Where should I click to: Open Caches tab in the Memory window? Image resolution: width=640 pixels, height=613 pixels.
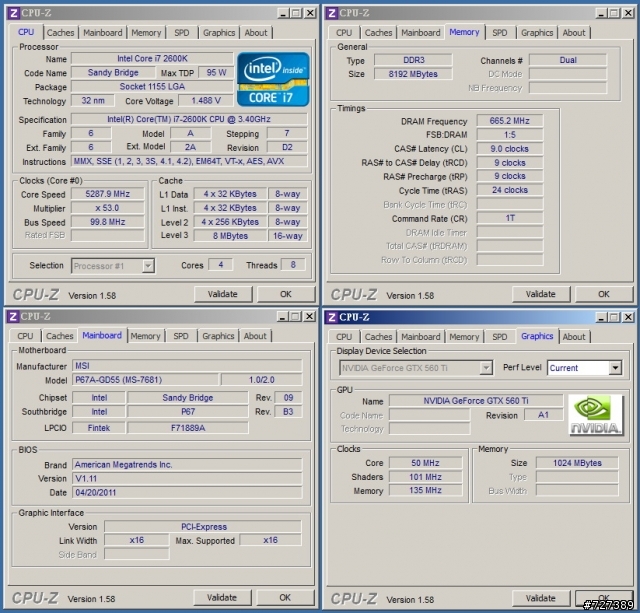(x=378, y=33)
